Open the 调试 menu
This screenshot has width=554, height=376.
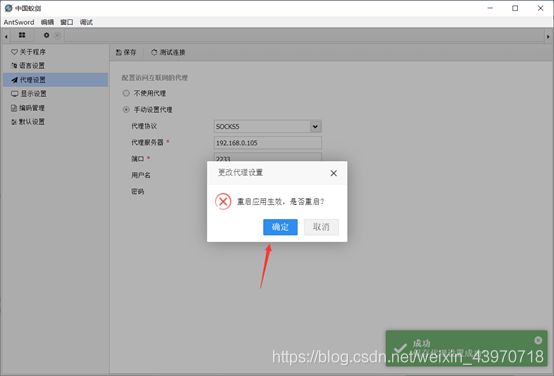click(86, 22)
